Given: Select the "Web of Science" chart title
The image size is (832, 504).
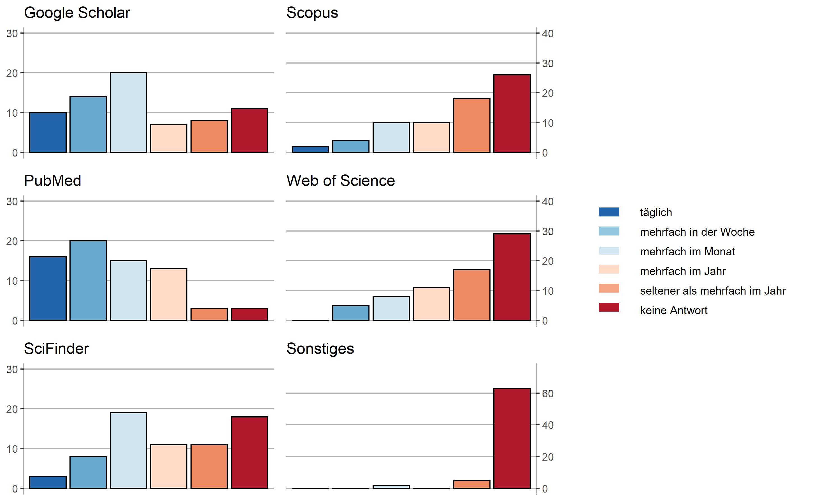Looking at the screenshot, I should pos(340,181).
